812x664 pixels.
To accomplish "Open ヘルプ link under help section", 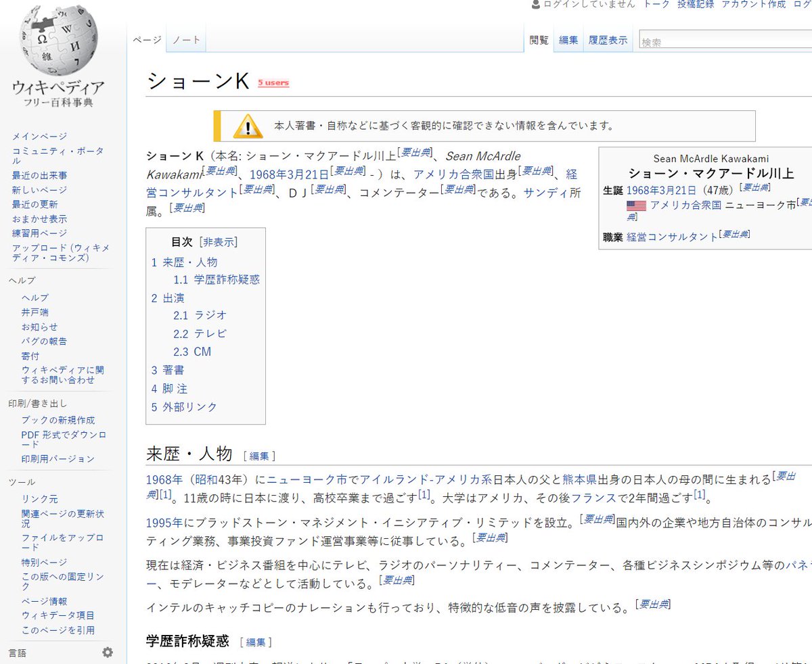I will coord(35,298).
